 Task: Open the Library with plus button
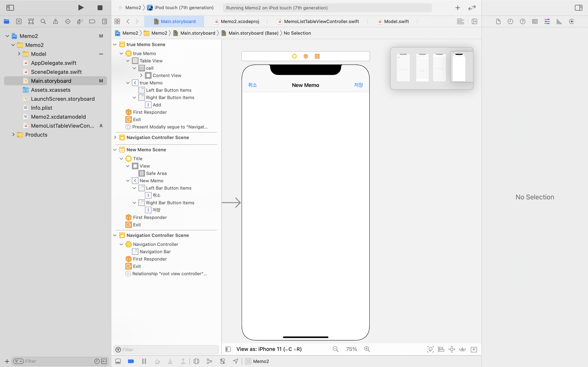[x=458, y=8]
